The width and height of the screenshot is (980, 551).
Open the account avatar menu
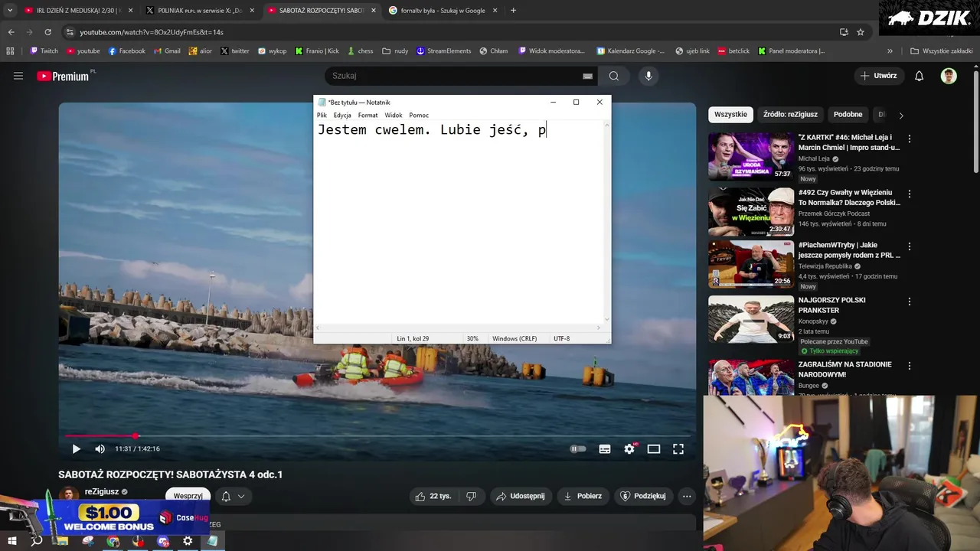pyautogui.click(x=949, y=76)
